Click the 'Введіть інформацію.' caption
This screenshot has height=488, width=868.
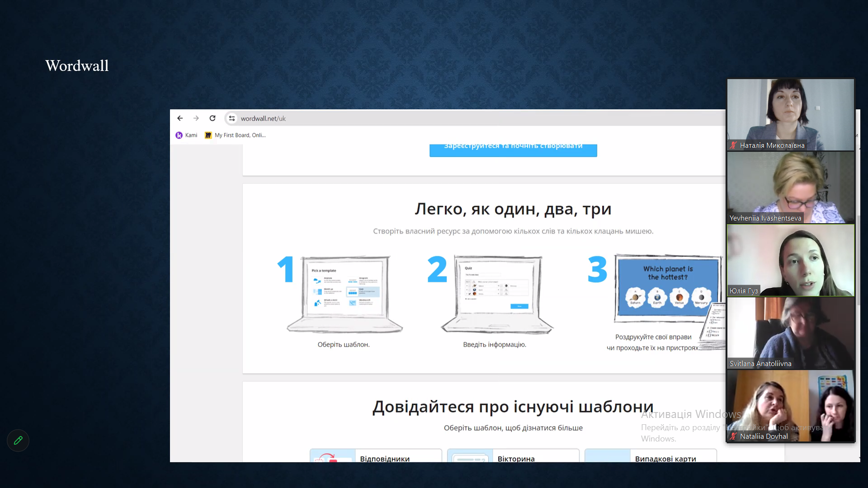[x=495, y=345]
